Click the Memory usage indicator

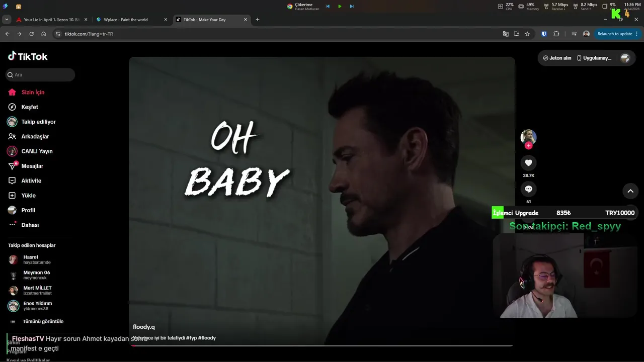pyautogui.click(x=529, y=6)
